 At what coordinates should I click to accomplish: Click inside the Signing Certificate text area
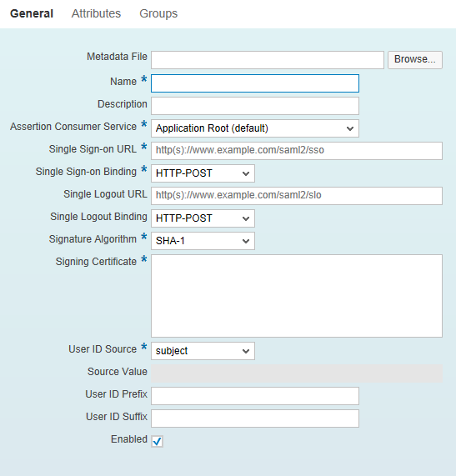297,296
